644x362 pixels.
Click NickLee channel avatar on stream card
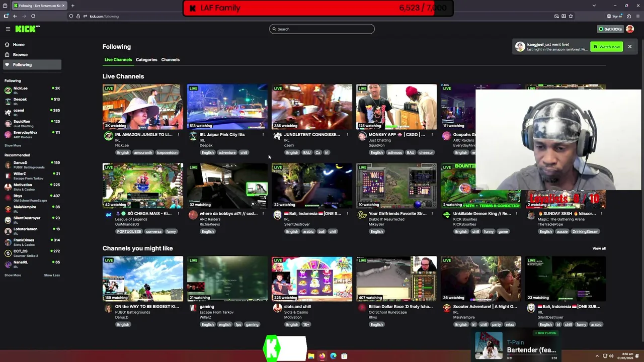click(108, 136)
